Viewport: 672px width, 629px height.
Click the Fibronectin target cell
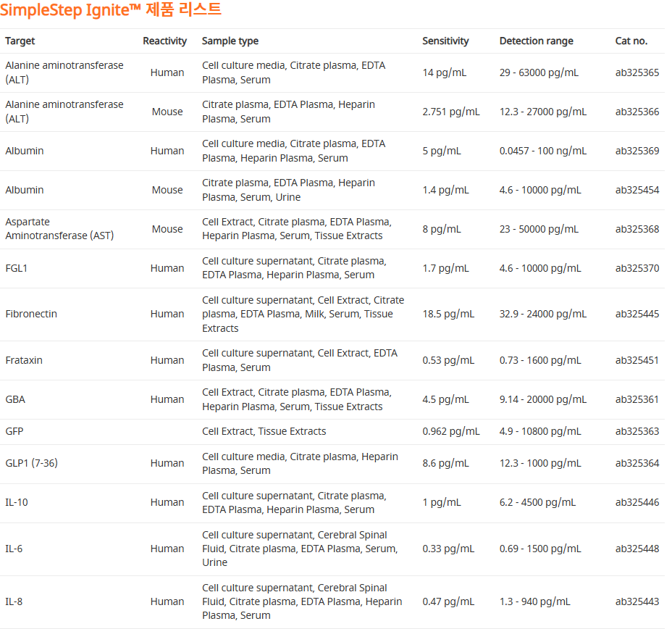(x=31, y=314)
